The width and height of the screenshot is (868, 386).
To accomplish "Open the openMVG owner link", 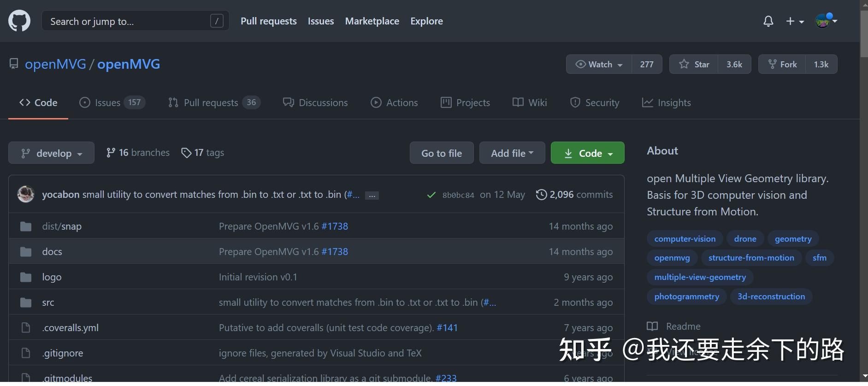I will (x=55, y=64).
